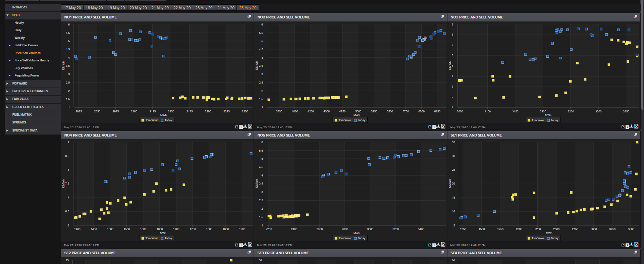Show info for the NO3 chart
The height and width of the screenshot is (264, 644).
627,127
